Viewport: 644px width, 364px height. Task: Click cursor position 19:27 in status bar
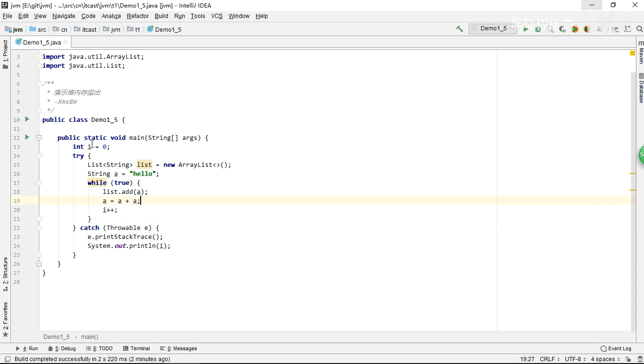click(x=527, y=359)
